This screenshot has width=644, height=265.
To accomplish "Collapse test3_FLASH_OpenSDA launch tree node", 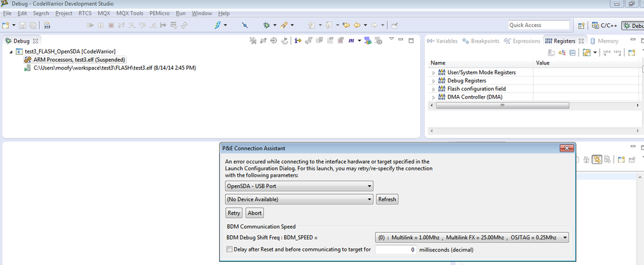I will click(x=10, y=52).
